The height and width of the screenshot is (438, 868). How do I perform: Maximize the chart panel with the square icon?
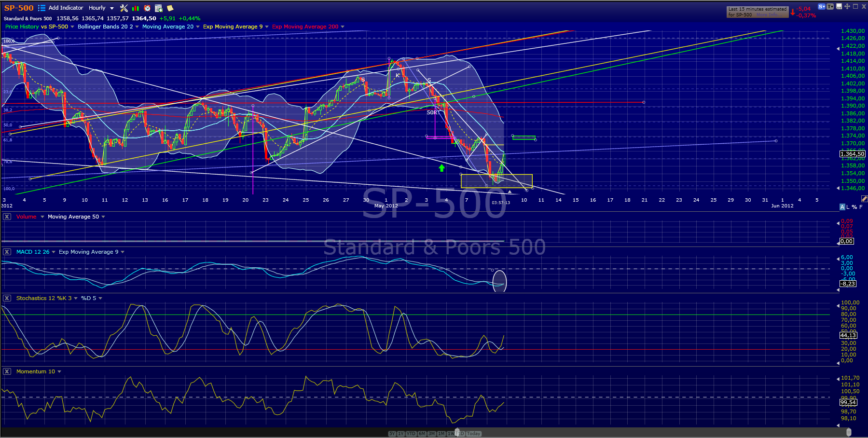coord(855,6)
